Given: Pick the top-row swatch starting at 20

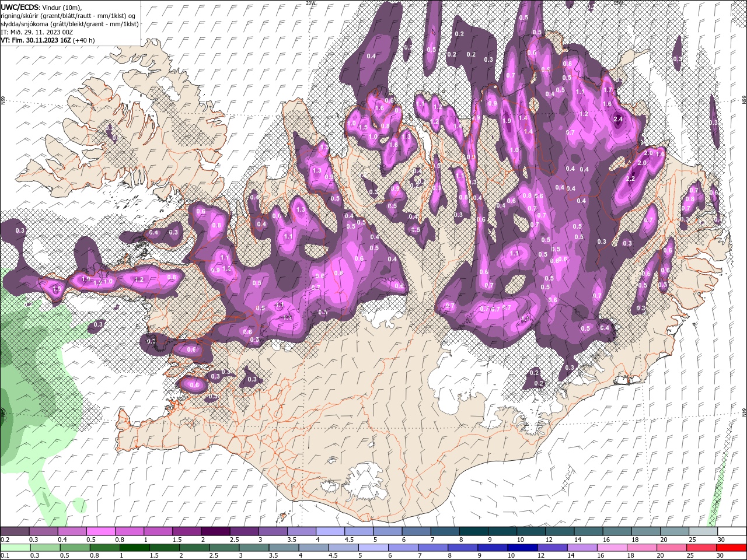Looking at the screenshot, I should pyautogui.click(x=675, y=531).
